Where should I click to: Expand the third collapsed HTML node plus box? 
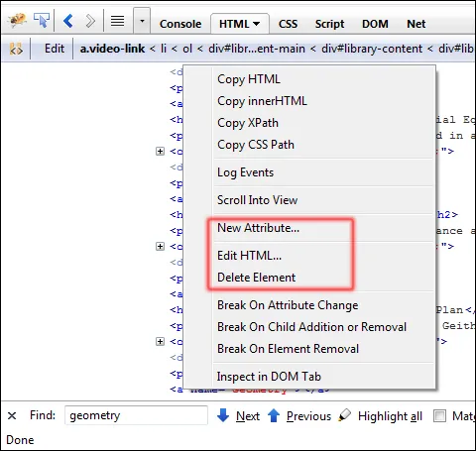(x=160, y=342)
